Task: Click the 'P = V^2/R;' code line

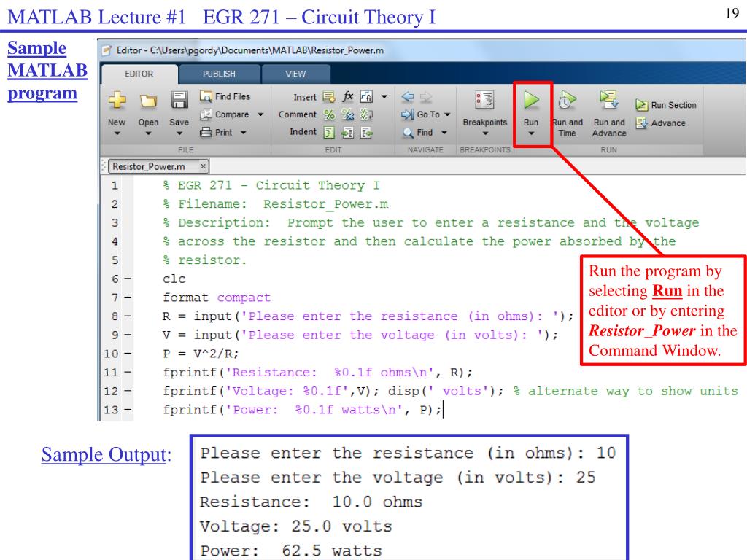Action: 201,354
